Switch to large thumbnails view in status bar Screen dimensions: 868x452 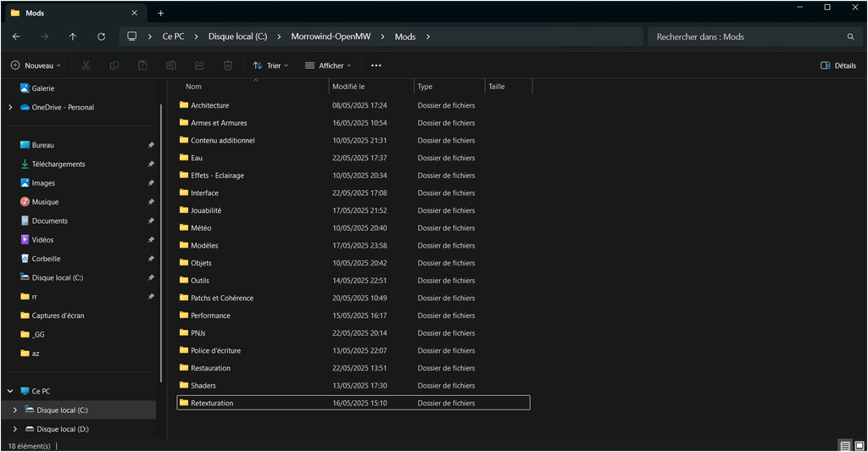tap(860, 446)
